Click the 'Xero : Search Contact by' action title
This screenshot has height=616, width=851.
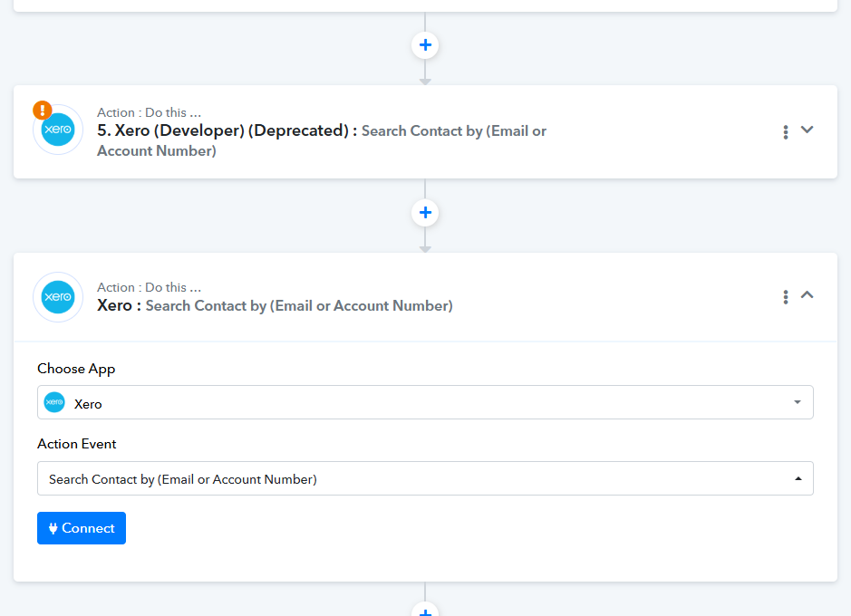275,306
